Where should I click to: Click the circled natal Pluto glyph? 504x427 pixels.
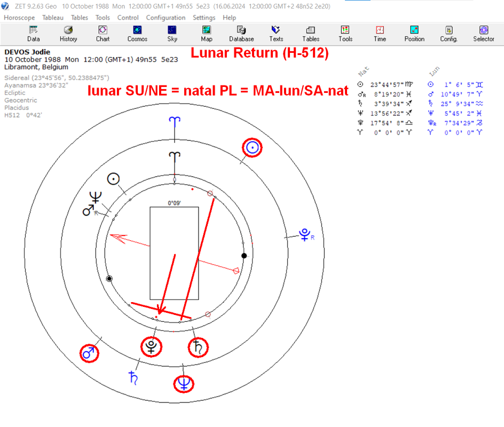pyautogui.click(x=152, y=347)
